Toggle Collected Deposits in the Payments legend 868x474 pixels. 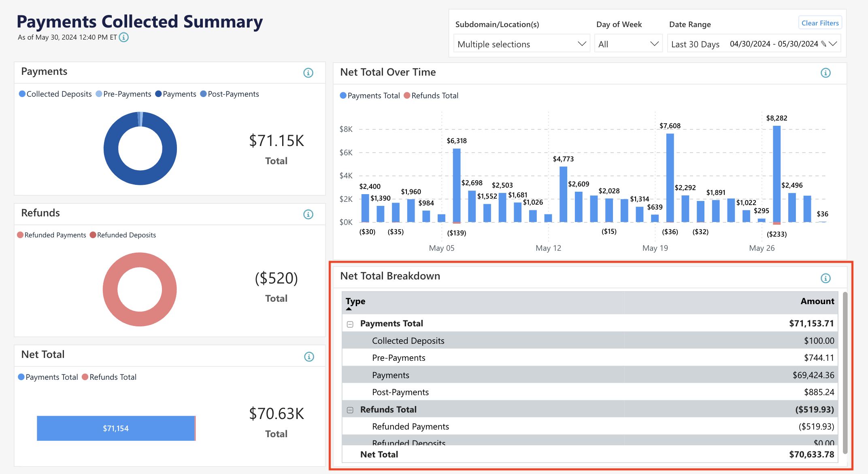pyautogui.click(x=55, y=94)
